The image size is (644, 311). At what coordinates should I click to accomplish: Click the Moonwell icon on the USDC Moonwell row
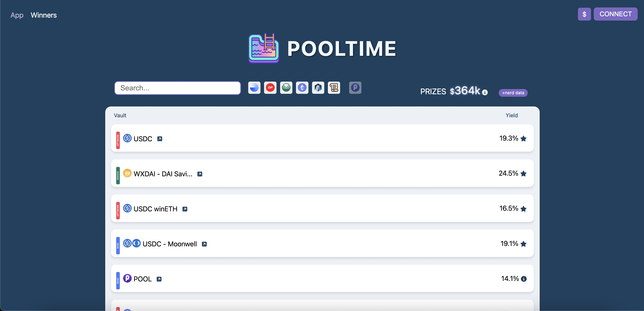point(136,243)
